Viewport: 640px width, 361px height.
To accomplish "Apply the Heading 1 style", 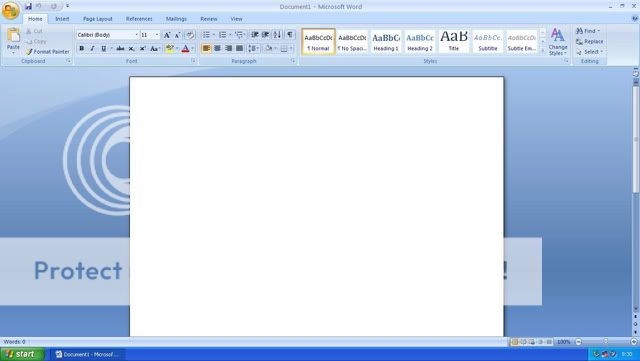I will (x=386, y=41).
